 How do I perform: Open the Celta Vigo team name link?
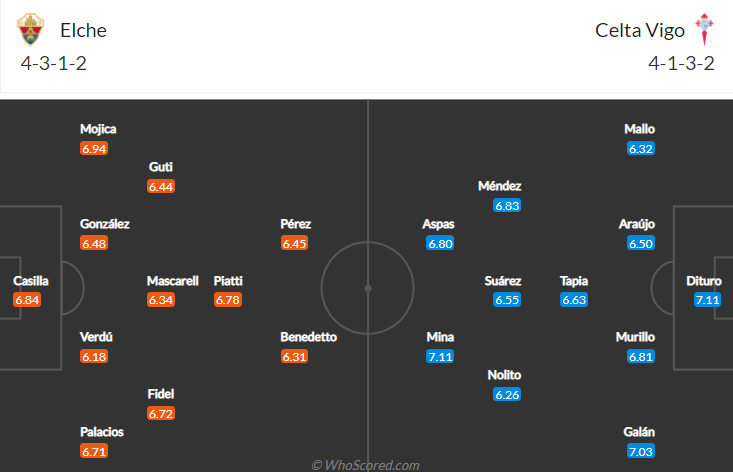(640, 31)
